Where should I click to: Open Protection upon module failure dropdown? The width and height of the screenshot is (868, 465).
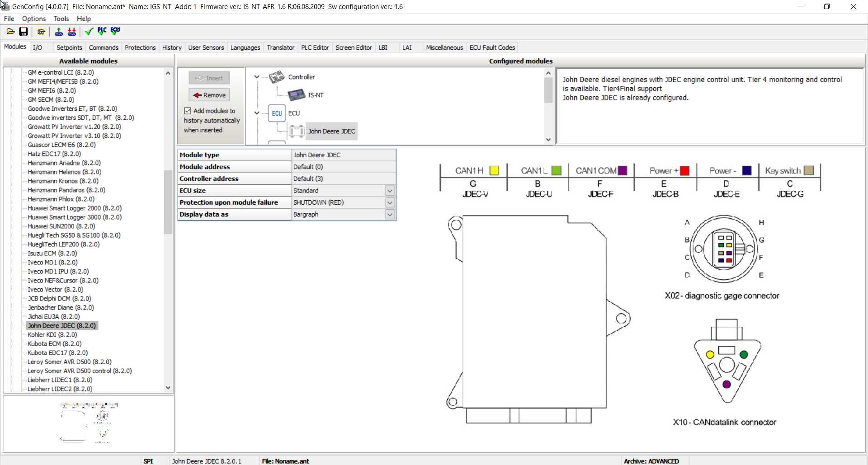[x=390, y=202]
